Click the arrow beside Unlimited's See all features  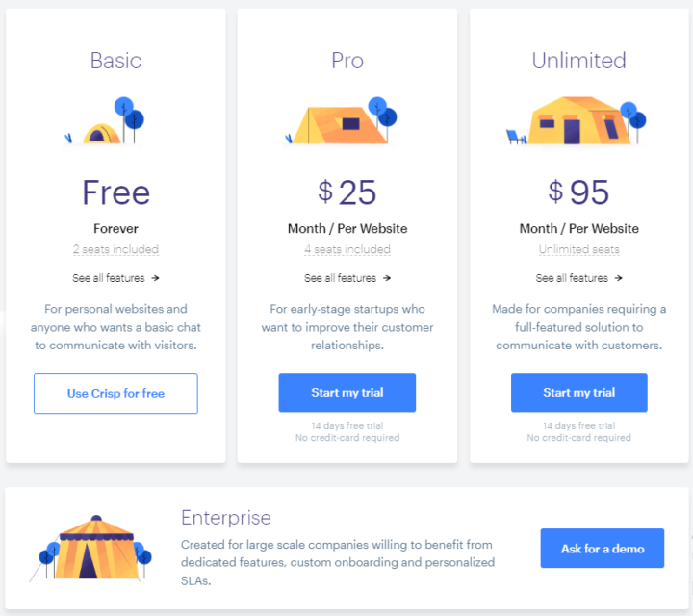tap(619, 278)
